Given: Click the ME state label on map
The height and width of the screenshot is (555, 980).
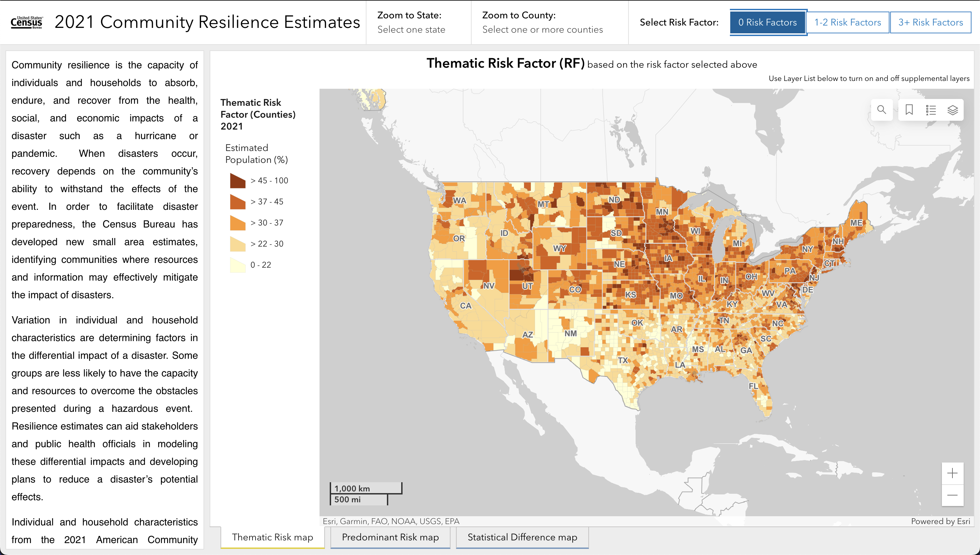Looking at the screenshot, I should coord(856,223).
